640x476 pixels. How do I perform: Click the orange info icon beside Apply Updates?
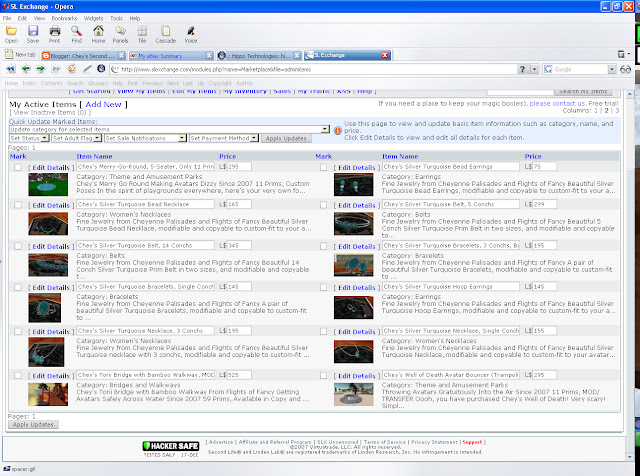(338, 131)
